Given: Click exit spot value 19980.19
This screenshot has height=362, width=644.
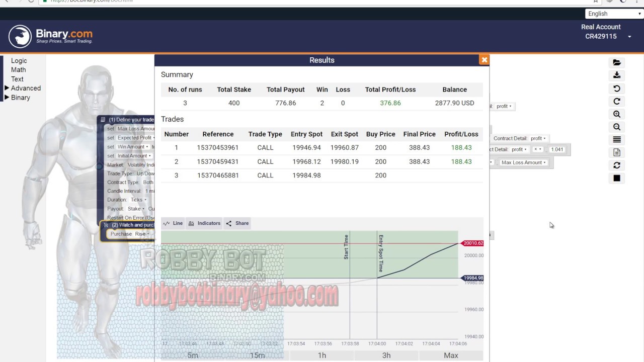Looking at the screenshot, I should click(x=345, y=162).
